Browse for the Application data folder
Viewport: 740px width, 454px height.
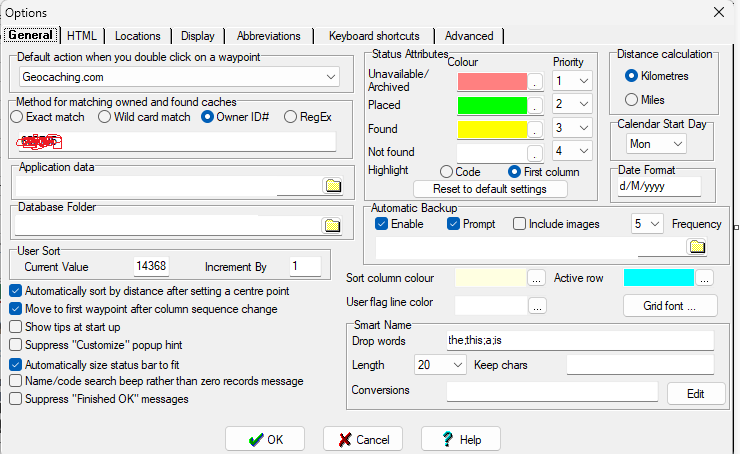(332, 185)
